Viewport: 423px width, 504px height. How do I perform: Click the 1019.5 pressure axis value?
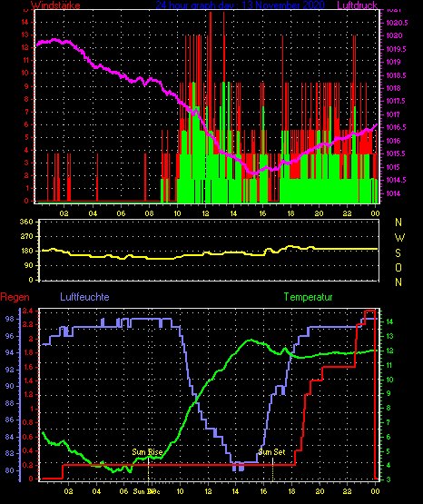396,49
